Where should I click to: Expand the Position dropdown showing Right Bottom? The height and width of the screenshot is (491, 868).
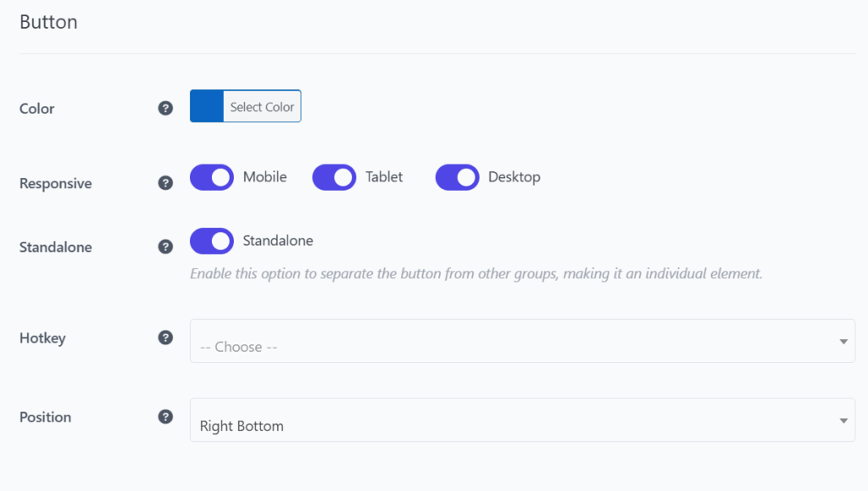click(522, 420)
